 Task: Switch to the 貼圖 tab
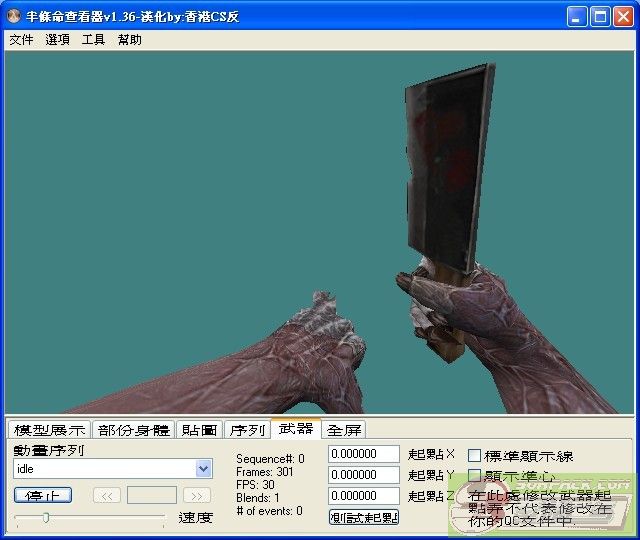point(199,430)
